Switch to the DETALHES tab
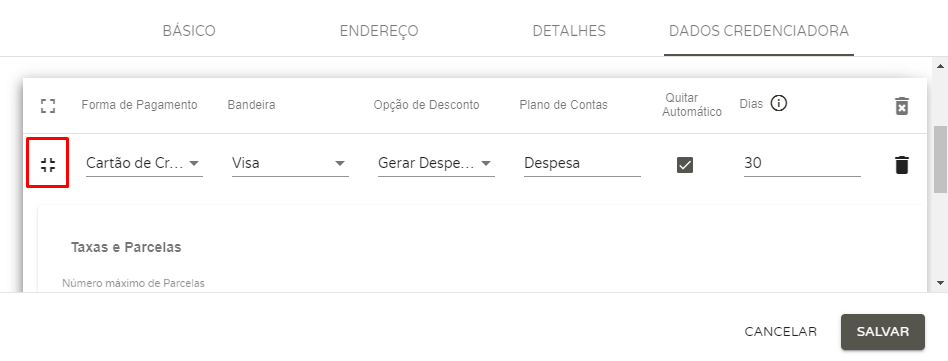The height and width of the screenshot is (361, 948). point(569,31)
